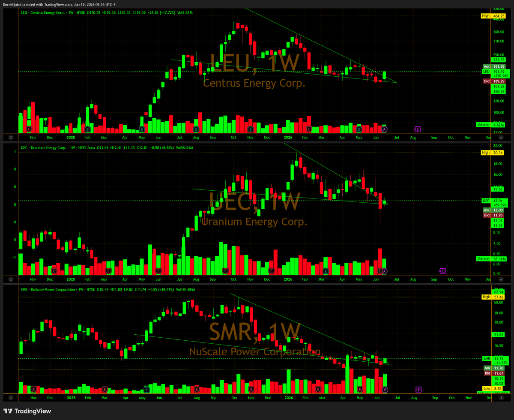The height and width of the screenshot is (420, 514).
Task: Click UEC earnings icon near late September 2025
Action: 225,271
